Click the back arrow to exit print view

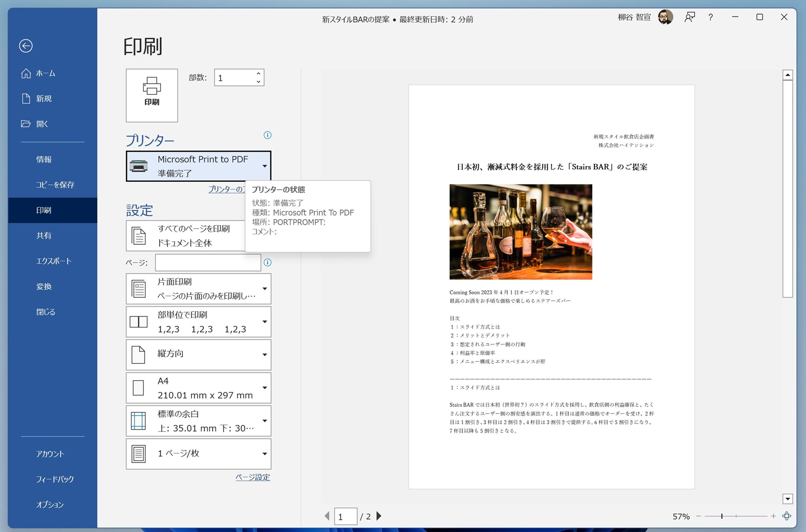[26, 46]
